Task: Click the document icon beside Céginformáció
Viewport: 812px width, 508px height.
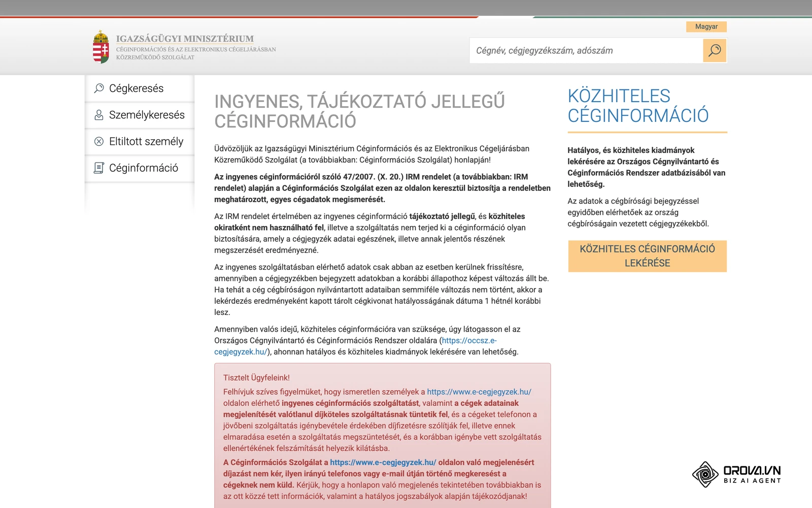Action: (x=99, y=168)
